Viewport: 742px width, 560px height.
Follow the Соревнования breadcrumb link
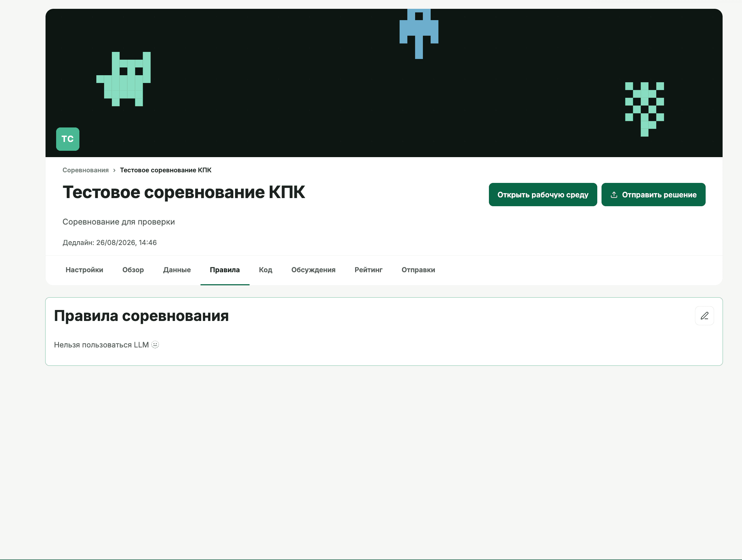[85, 170]
